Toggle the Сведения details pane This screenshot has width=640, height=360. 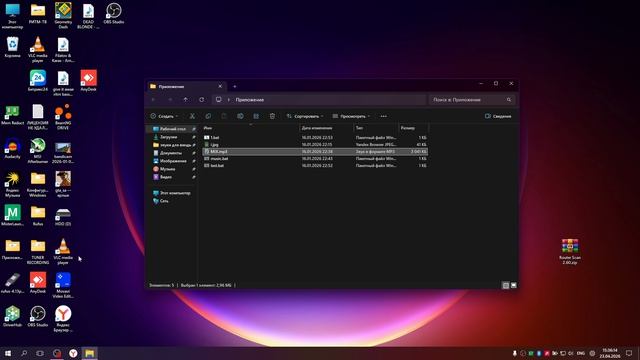coord(498,116)
